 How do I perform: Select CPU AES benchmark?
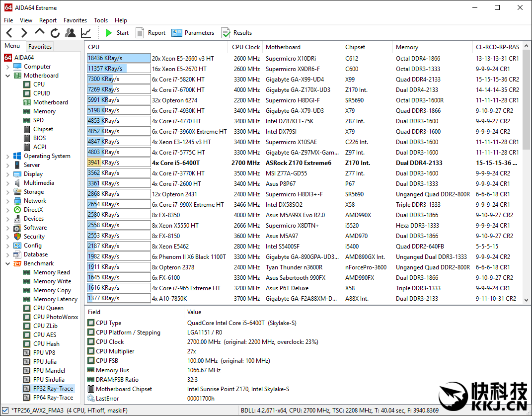point(40,335)
